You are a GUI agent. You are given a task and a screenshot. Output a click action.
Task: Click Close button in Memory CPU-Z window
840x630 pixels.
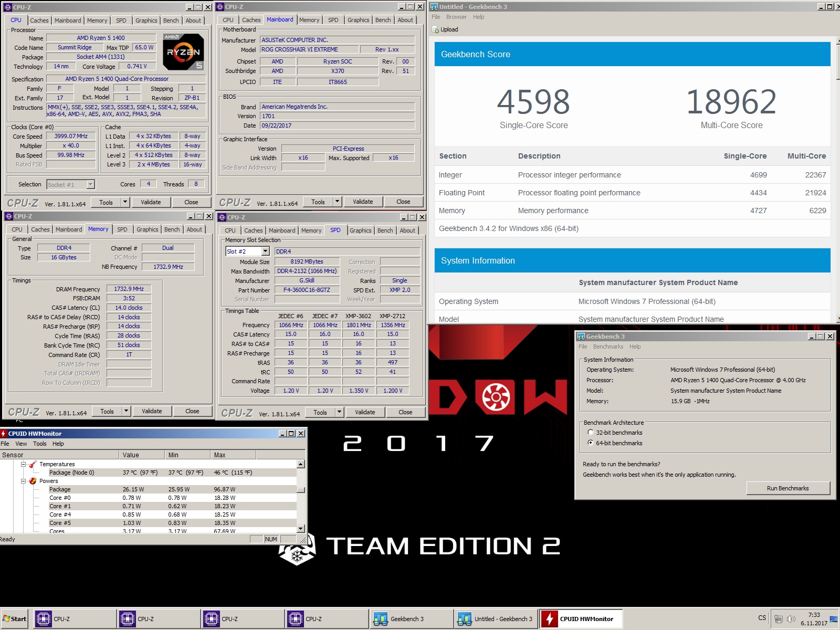point(192,411)
